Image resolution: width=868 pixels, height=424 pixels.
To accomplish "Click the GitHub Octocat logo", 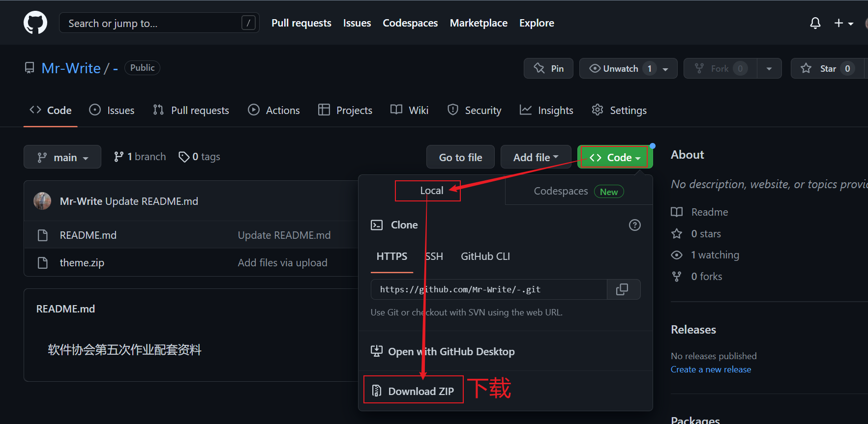I will (35, 23).
